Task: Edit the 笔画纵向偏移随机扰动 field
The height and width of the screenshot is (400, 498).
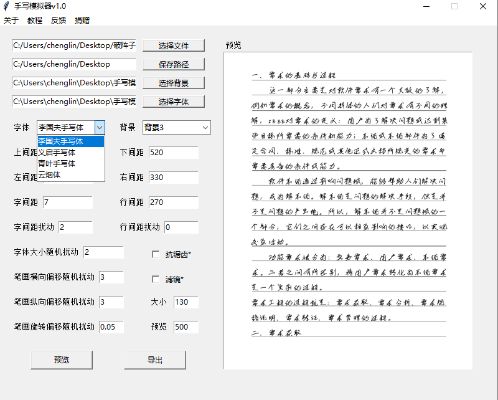Action: pos(111,302)
